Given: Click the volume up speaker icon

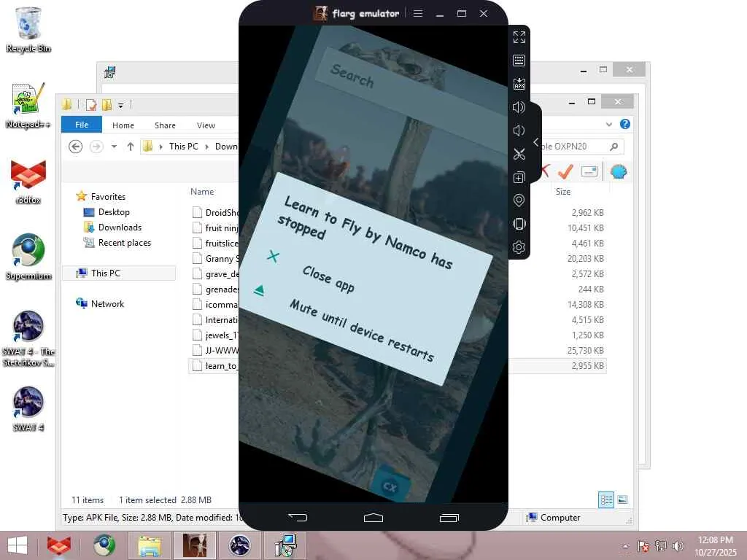Looking at the screenshot, I should (519, 107).
